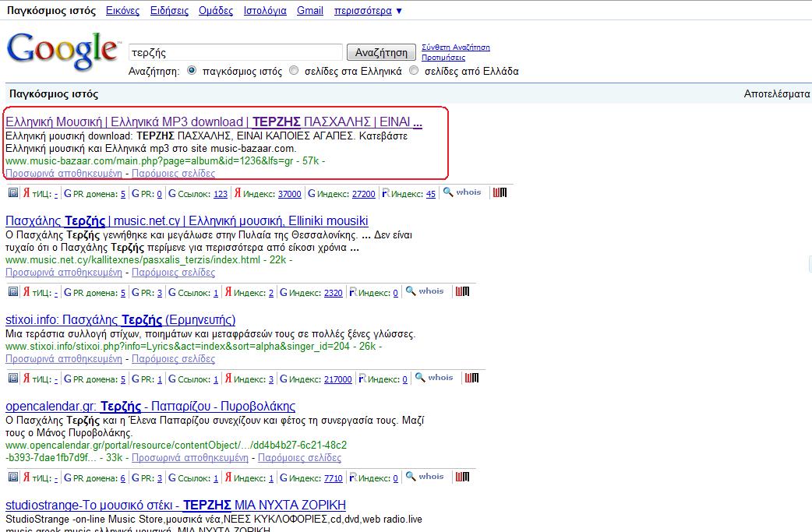The width and height of the screenshot is (812, 532).
Task: Click the Google G icon beside Индекс: 27200
Action: pyautogui.click(x=312, y=193)
